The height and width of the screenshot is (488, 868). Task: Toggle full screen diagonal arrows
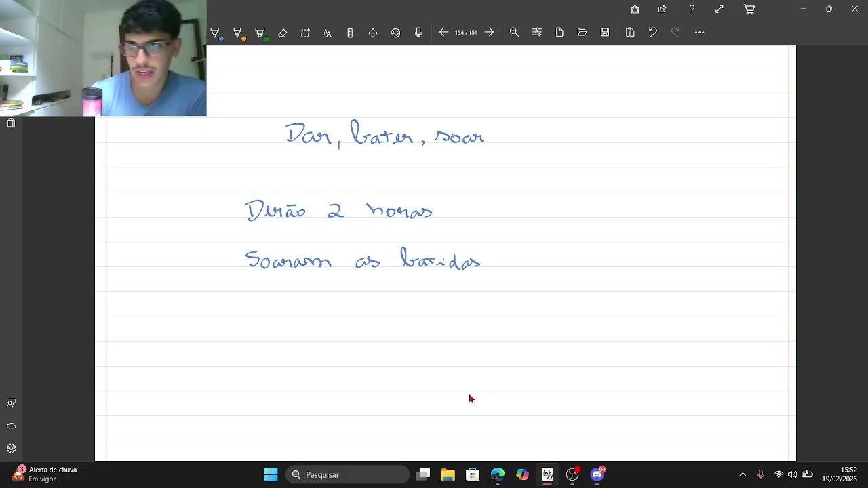point(719,9)
